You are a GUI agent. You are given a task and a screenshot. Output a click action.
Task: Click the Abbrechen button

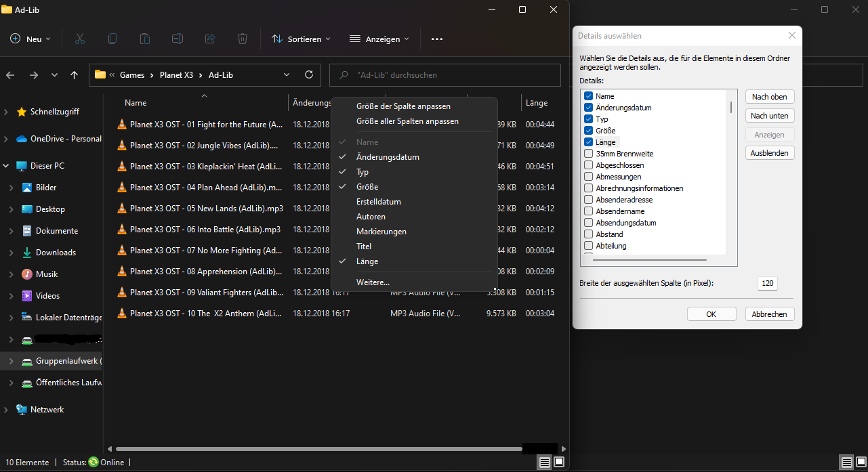[770, 314]
